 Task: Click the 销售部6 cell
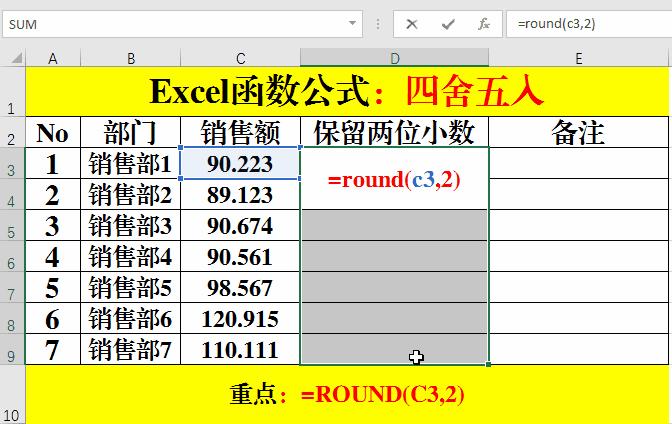131,318
